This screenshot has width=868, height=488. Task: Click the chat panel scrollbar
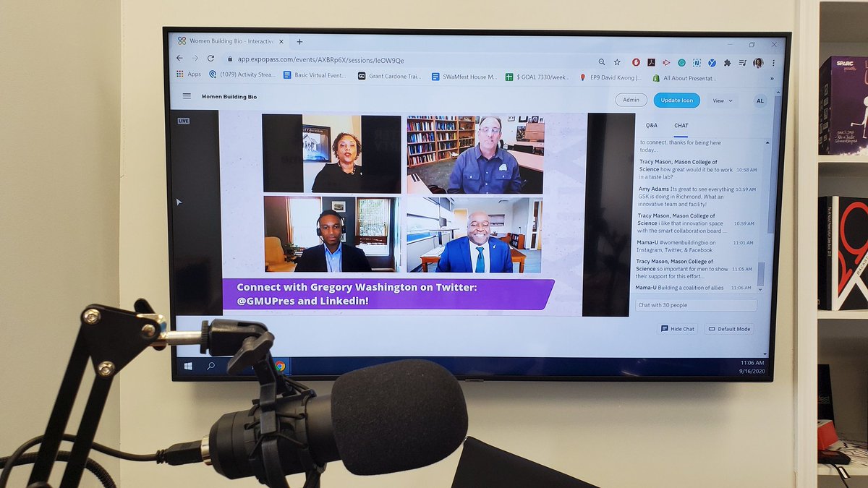tap(760, 274)
